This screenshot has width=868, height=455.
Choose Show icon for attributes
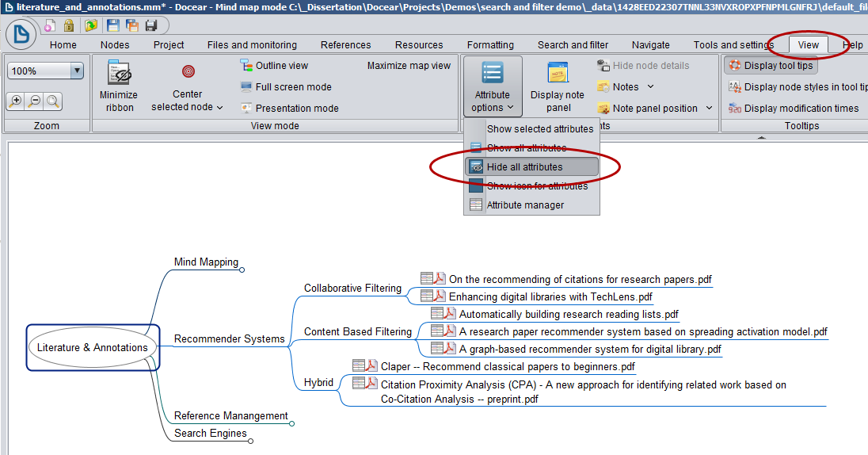(x=531, y=185)
